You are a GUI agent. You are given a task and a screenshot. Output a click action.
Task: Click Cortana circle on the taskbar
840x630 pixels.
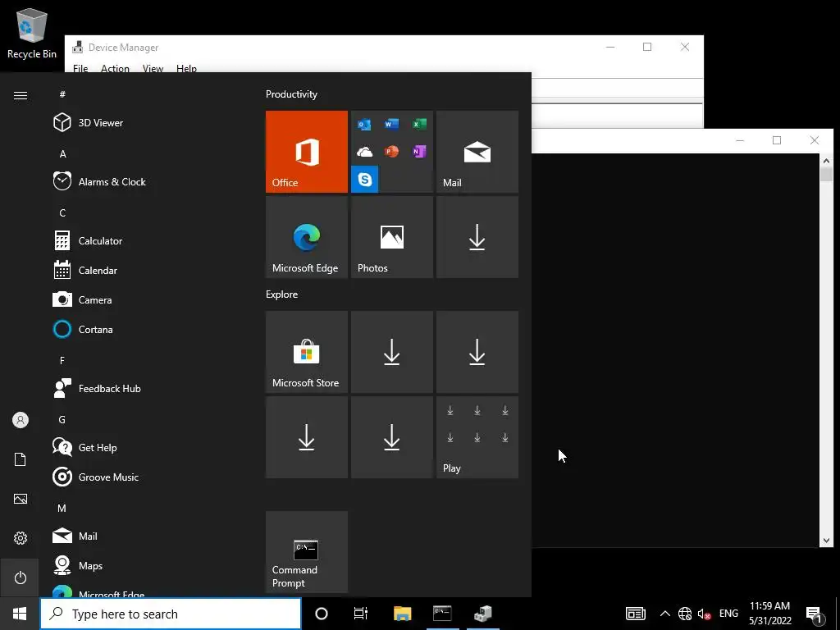322,614
